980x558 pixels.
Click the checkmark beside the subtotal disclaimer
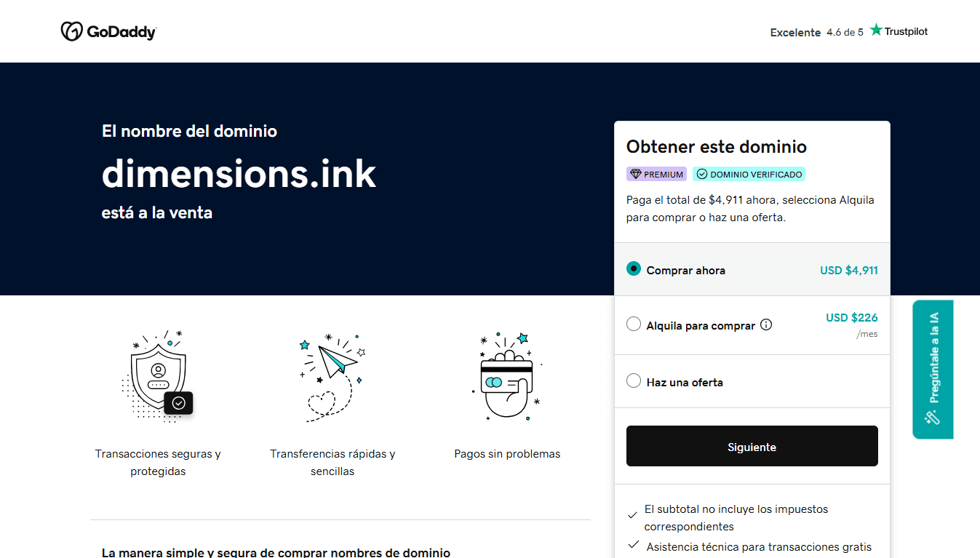tap(632, 514)
